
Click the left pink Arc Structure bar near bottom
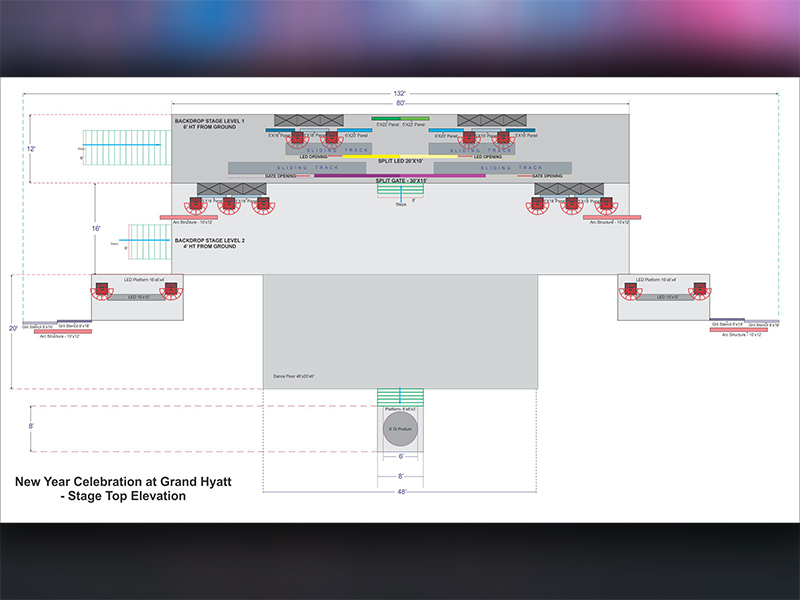click(63, 331)
